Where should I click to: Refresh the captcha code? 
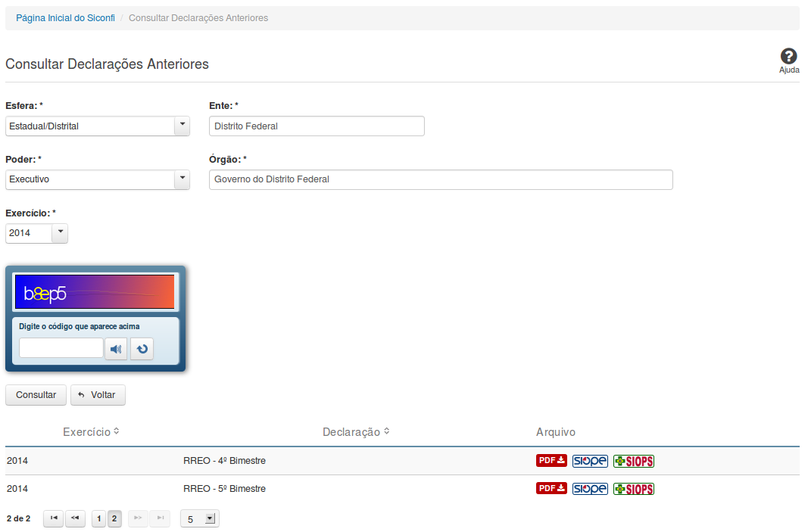(x=142, y=349)
